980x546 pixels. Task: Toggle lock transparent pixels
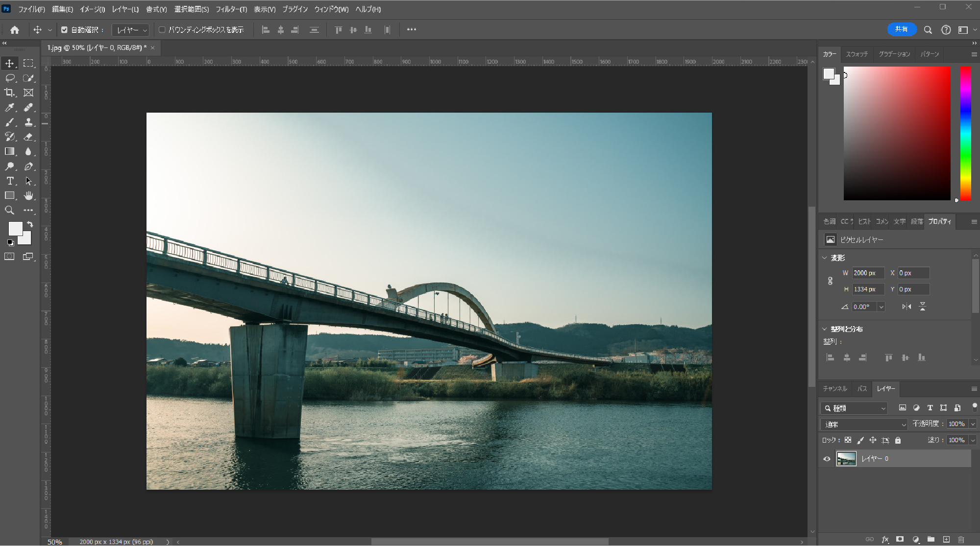848,440
